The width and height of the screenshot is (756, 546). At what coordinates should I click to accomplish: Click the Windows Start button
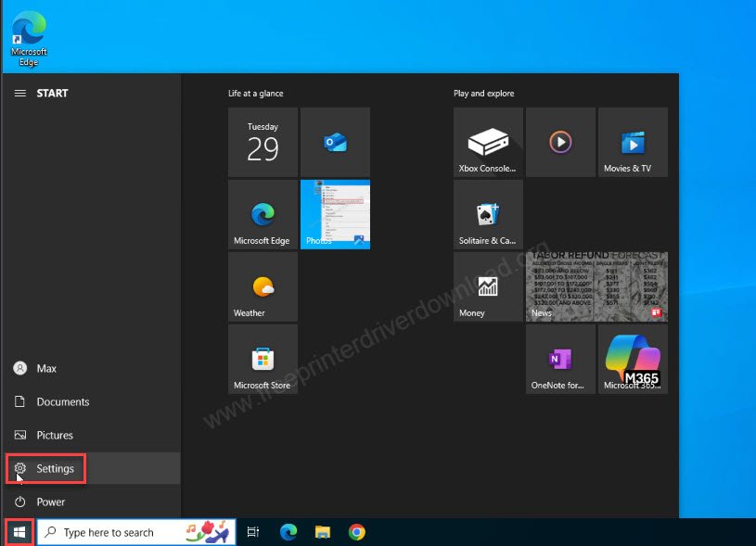click(19, 532)
